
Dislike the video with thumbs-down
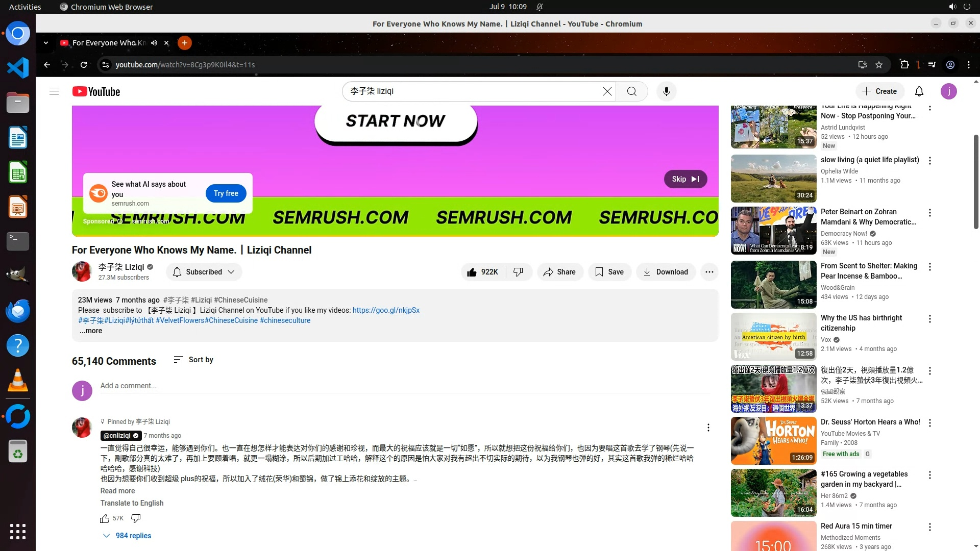(x=518, y=272)
